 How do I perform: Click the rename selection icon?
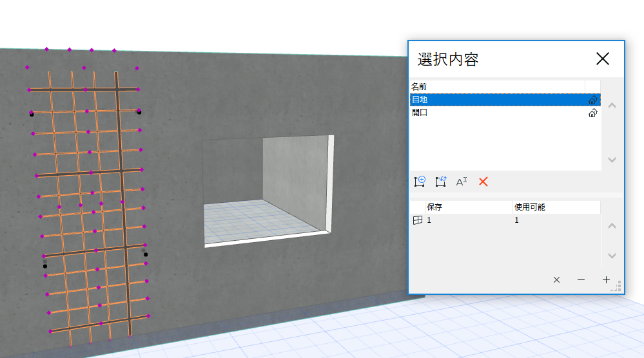point(462,182)
